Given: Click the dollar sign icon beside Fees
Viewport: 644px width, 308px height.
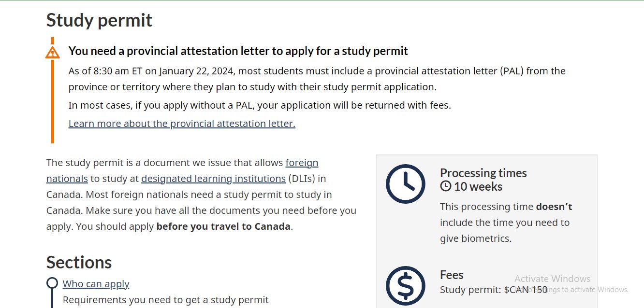Looking at the screenshot, I should (x=406, y=286).
